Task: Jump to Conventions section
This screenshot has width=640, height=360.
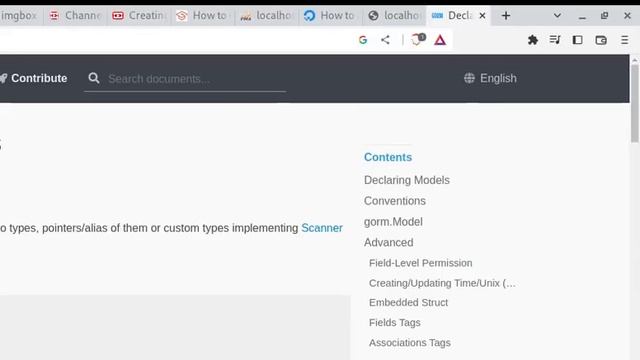Action: pyautogui.click(x=395, y=201)
